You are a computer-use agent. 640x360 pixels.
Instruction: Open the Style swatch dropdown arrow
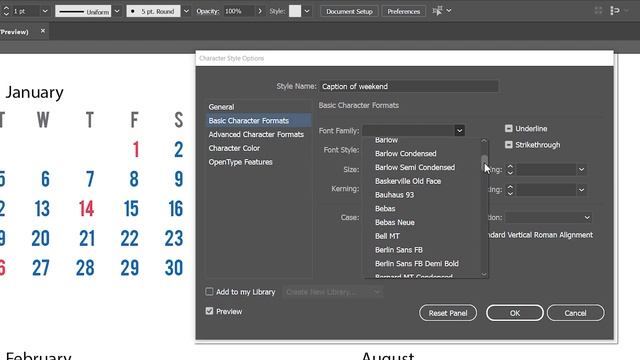pyautogui.click(x=307, y=11)
